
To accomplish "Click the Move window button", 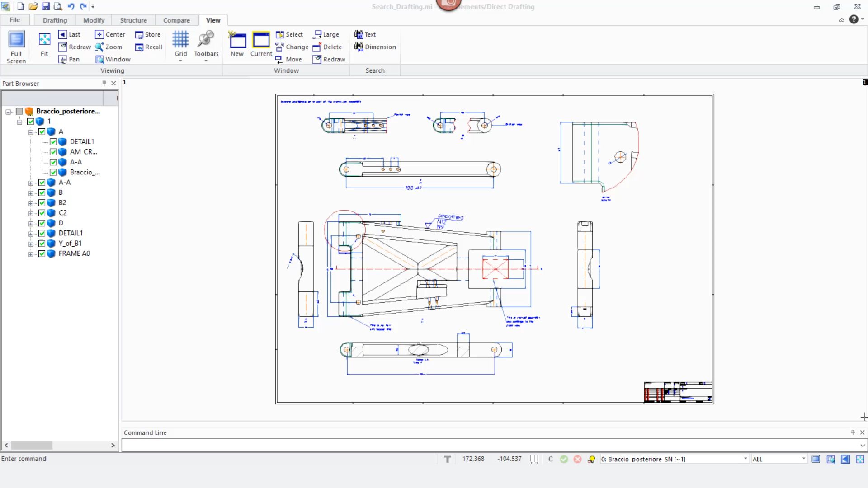I will (x=288, y=59).
